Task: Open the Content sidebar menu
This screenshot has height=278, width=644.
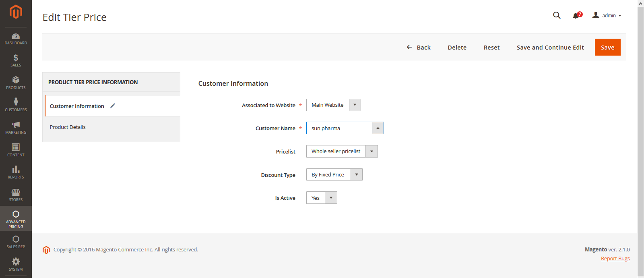Action: [x=16, y=150]
